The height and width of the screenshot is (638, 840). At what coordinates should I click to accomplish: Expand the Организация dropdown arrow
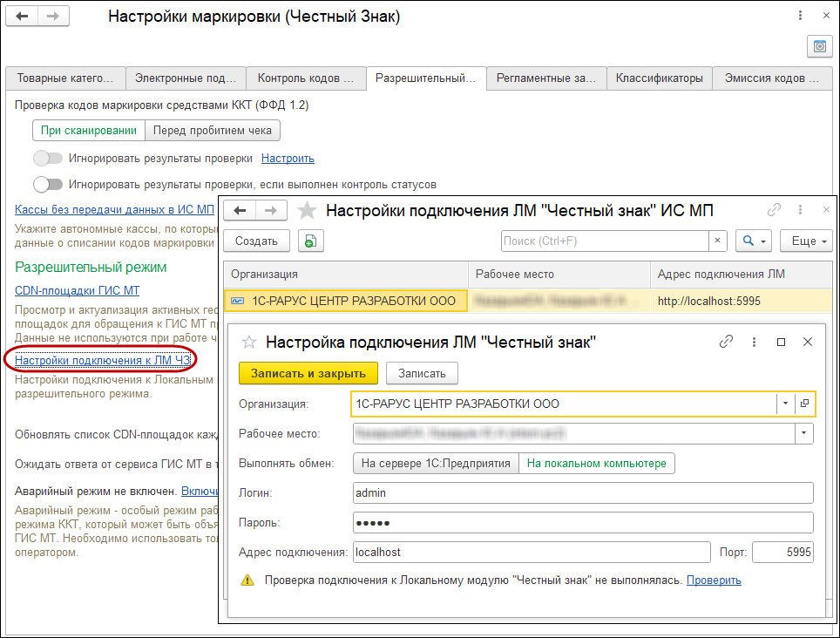tap(785, 404)
